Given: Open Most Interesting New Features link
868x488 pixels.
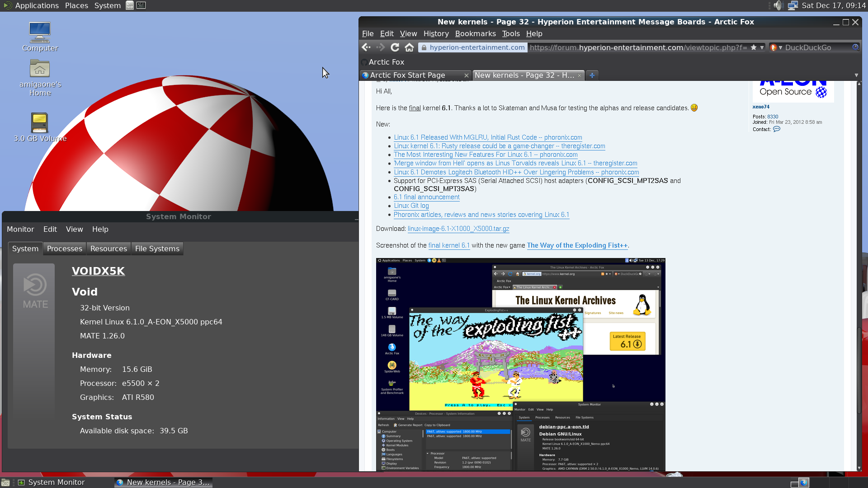Looking at the screenshot, I should click(486, 155).
